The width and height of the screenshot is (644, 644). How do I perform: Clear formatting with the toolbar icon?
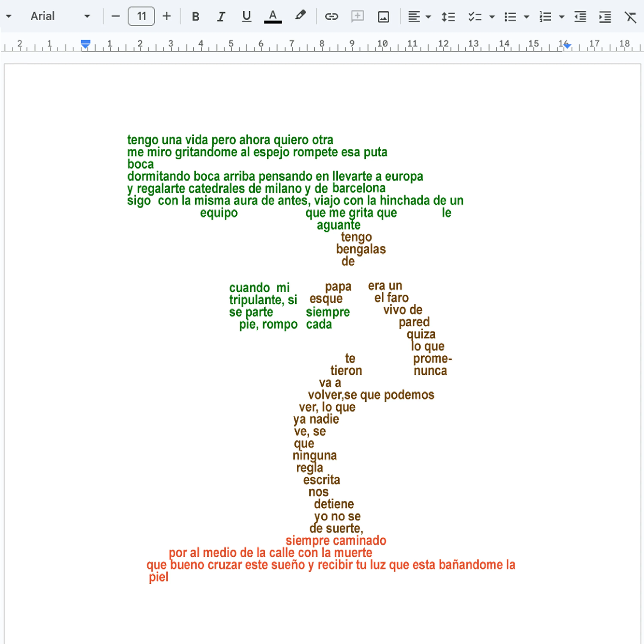coord(630,16)
